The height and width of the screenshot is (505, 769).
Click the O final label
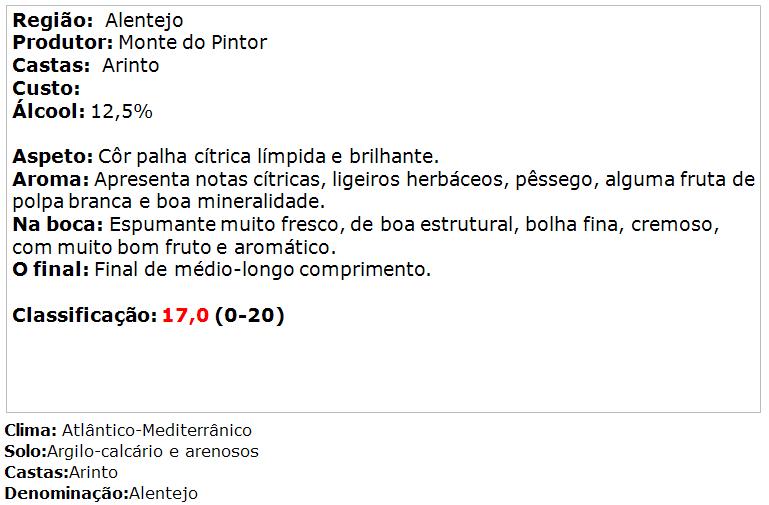pos(51,270)
